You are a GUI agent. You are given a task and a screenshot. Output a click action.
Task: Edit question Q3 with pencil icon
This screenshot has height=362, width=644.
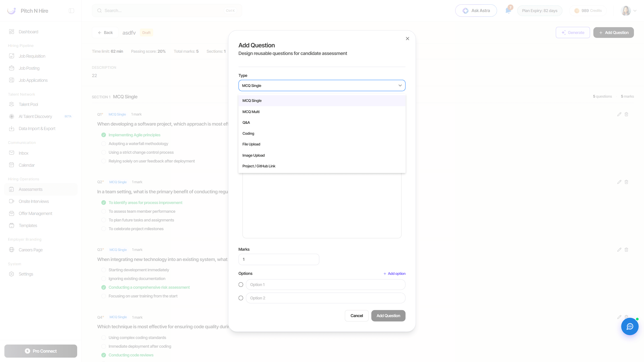tap(619, 250)
